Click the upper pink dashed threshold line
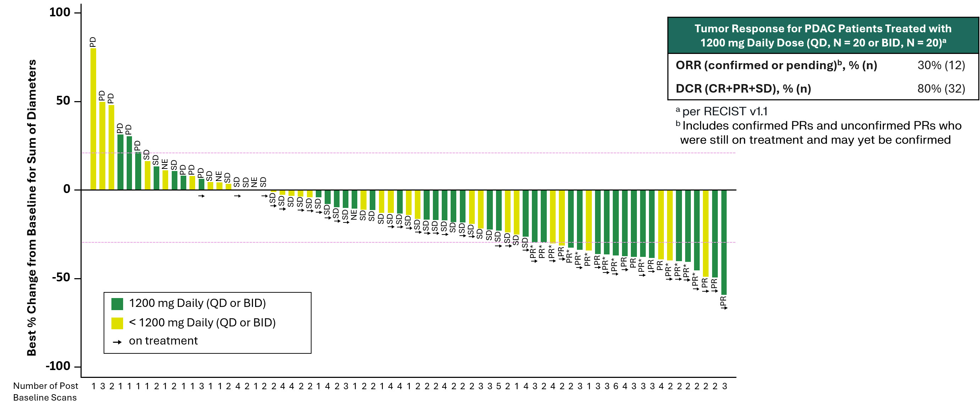The height and width of the screenshot is (402, 980). (x=418, y=153)
